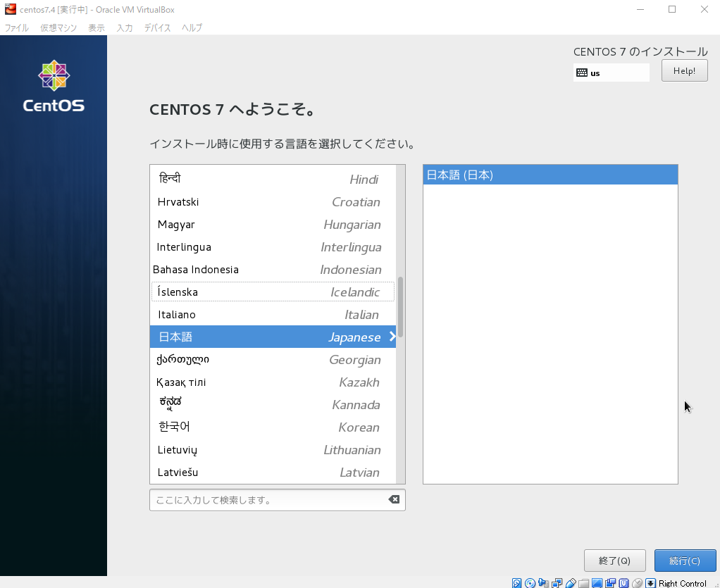This screenshot has width=720, height=588.
Task: Click the clear search icon in search box
Action: click(x=394, y=499)
